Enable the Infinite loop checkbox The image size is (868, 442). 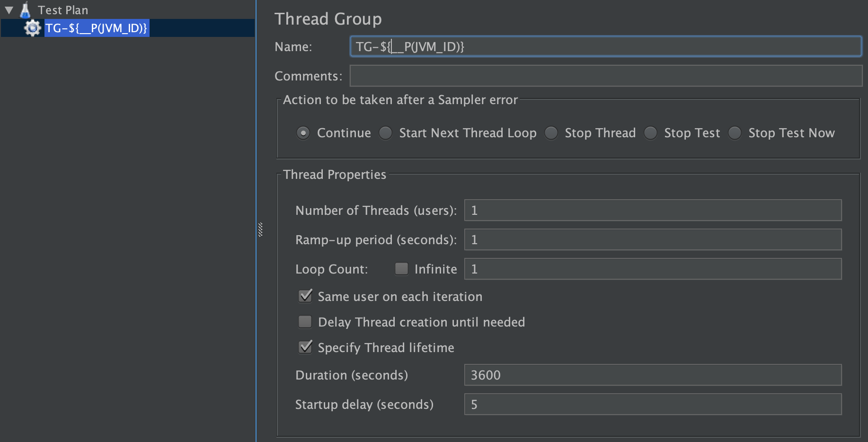401,269
